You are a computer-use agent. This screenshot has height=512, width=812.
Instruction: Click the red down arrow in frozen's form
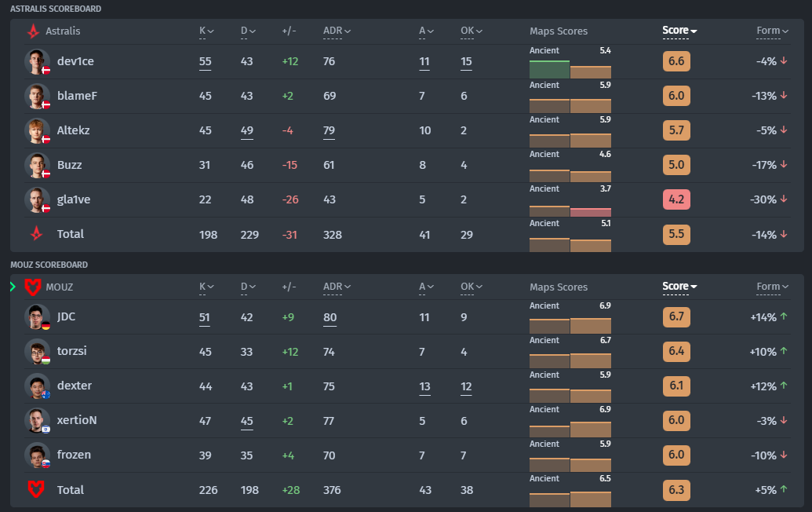click(784, 455)
